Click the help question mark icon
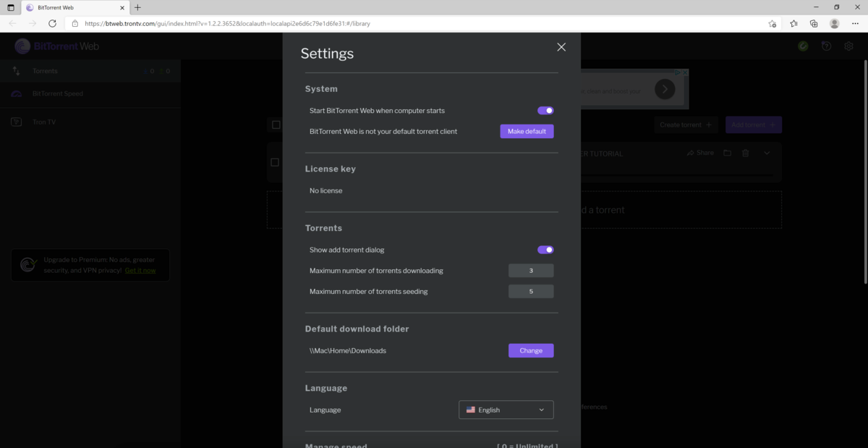Screen dimensions: 868x448 click(827, 46)
